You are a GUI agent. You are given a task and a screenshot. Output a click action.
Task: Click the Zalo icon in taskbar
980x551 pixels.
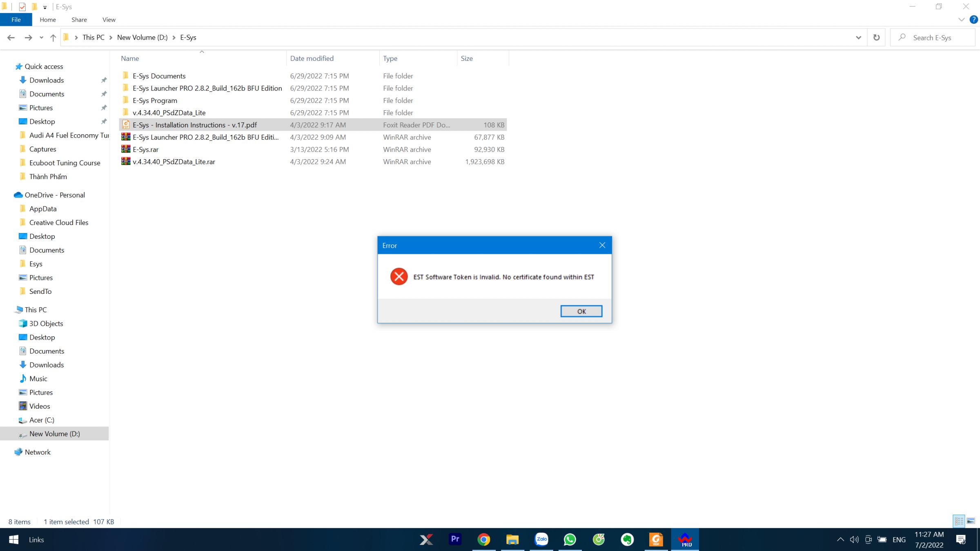point(541,539)
